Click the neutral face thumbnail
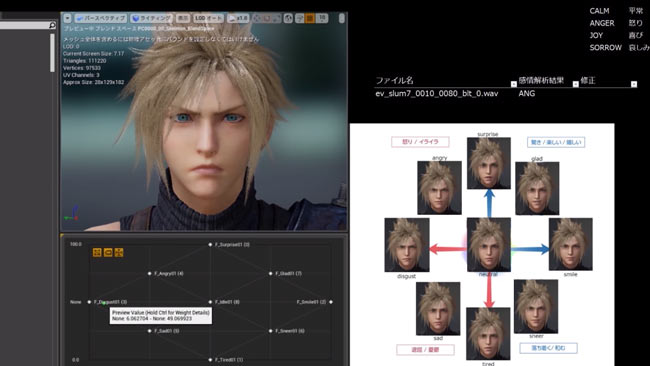Screen dimensions: 650x366 point(489,245)
